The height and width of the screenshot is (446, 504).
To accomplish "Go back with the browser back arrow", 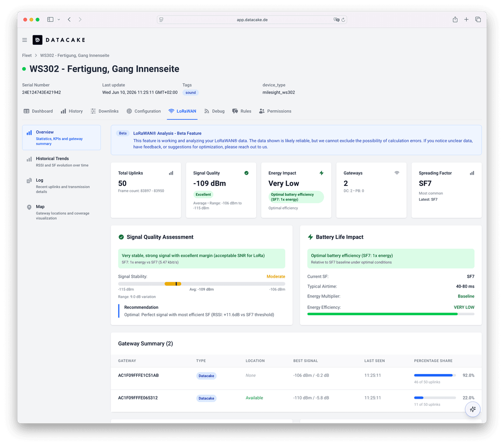I will click(69, 19).
